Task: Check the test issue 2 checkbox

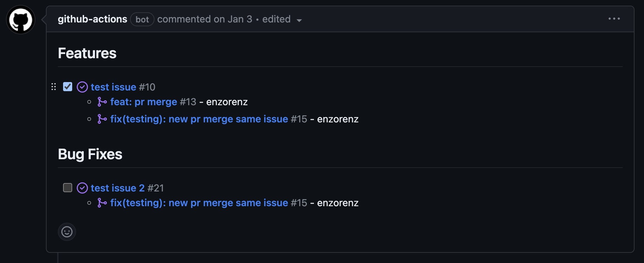Action: click(x=67, y=188)
